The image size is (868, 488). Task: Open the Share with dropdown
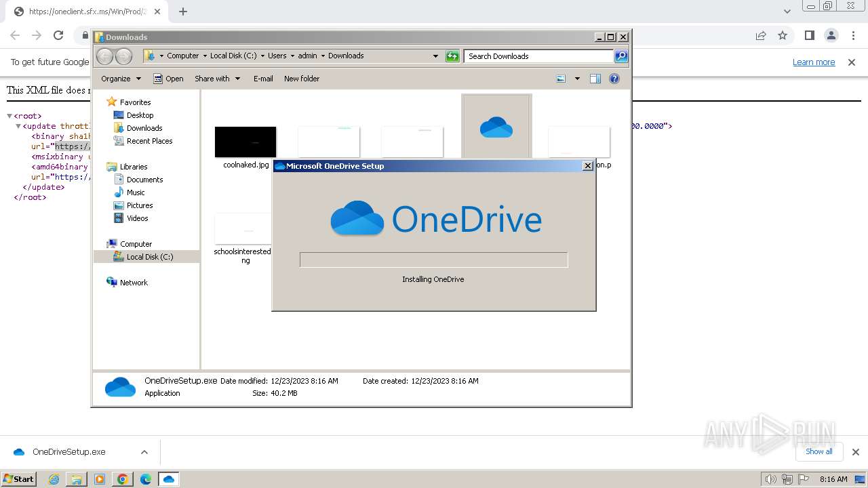pos(217,79)
